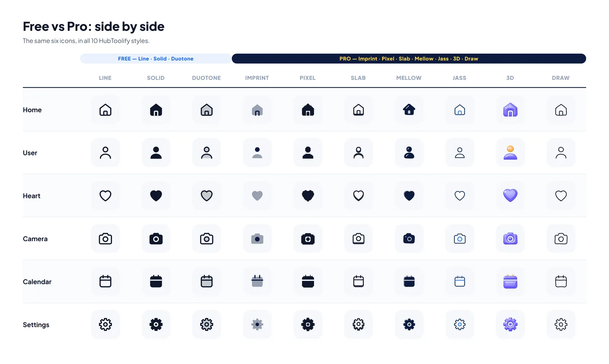Pick the Imprint style Camera icon
This screenshot has width=609, height=364.
(x=257, y=238)
